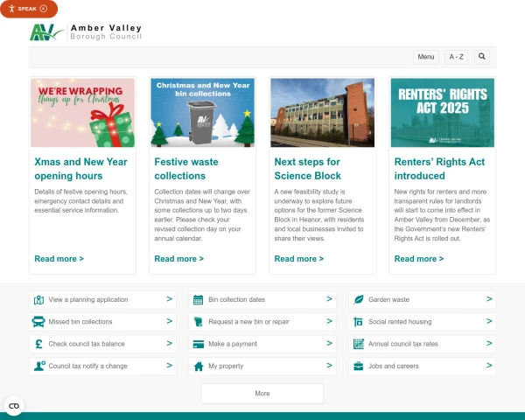Expand more quick links with More button
This screenshot has width=525, height=420.
pyautogui.click(x=262, y=394)
